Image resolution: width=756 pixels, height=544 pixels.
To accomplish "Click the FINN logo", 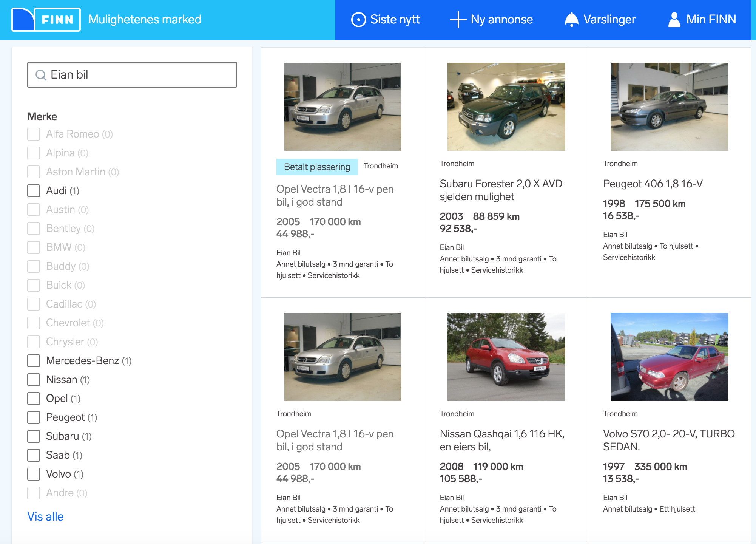I will [x=46, y=20].
